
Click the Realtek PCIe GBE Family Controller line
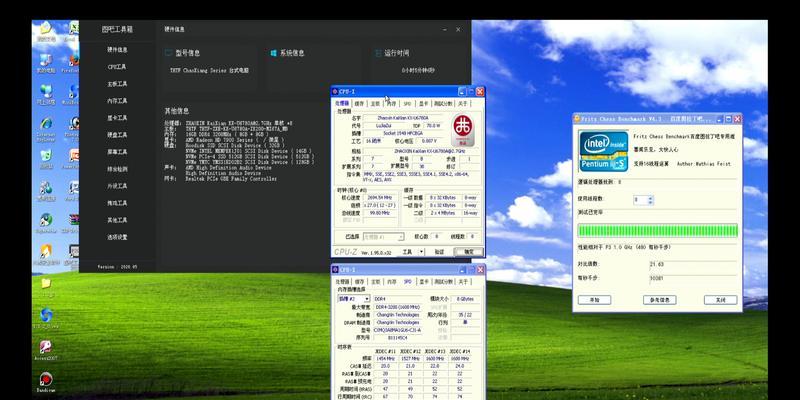click(231, 179)
